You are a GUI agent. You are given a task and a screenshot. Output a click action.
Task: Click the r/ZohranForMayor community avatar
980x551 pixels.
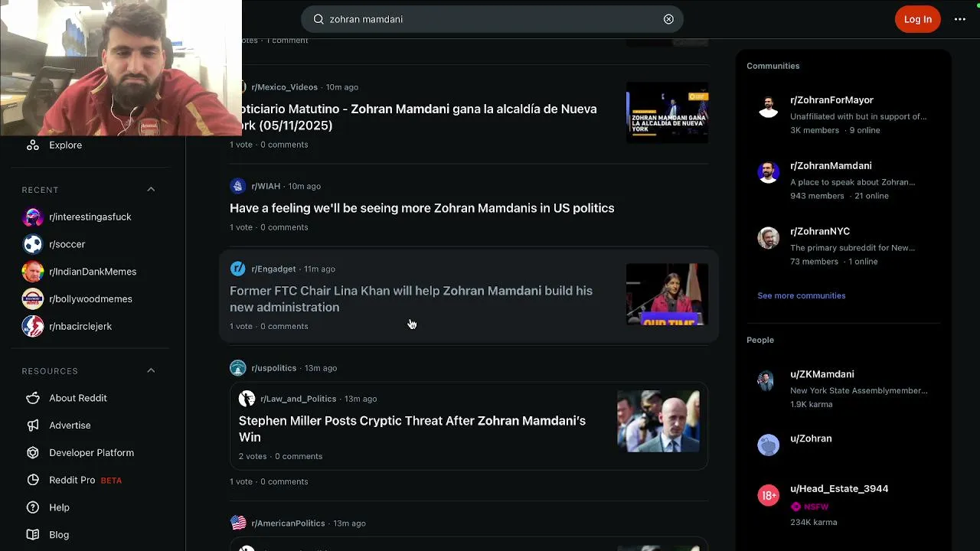pos(768,106)
